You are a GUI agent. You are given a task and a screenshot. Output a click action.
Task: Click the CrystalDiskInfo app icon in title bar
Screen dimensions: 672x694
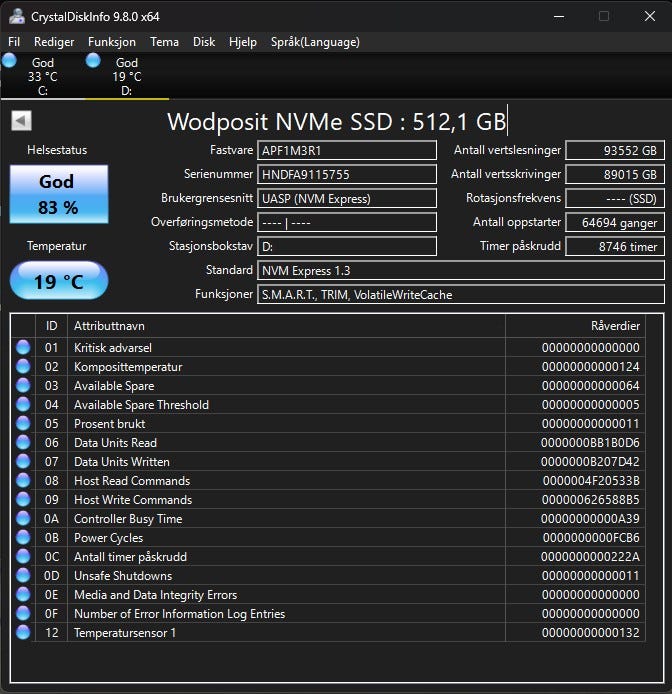click(17, 16)
